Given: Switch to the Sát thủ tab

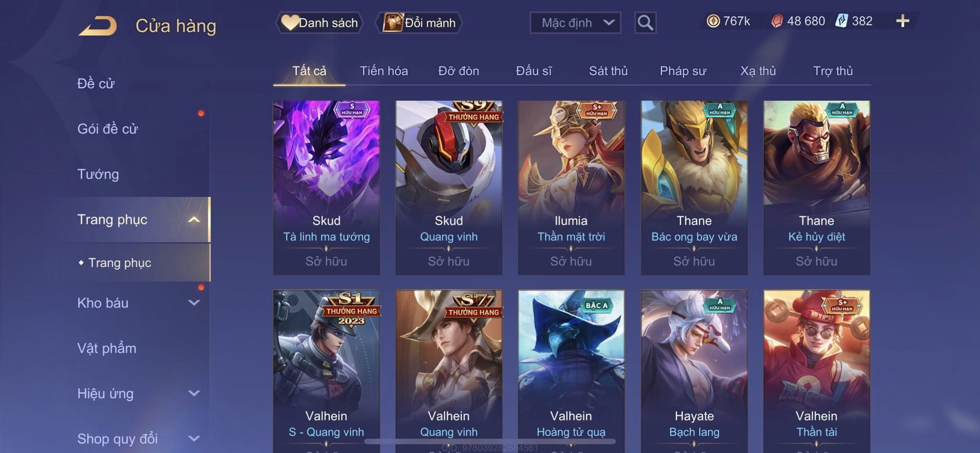Looking at the screenshot, I should pyautogui.click(x=608, y=71).
